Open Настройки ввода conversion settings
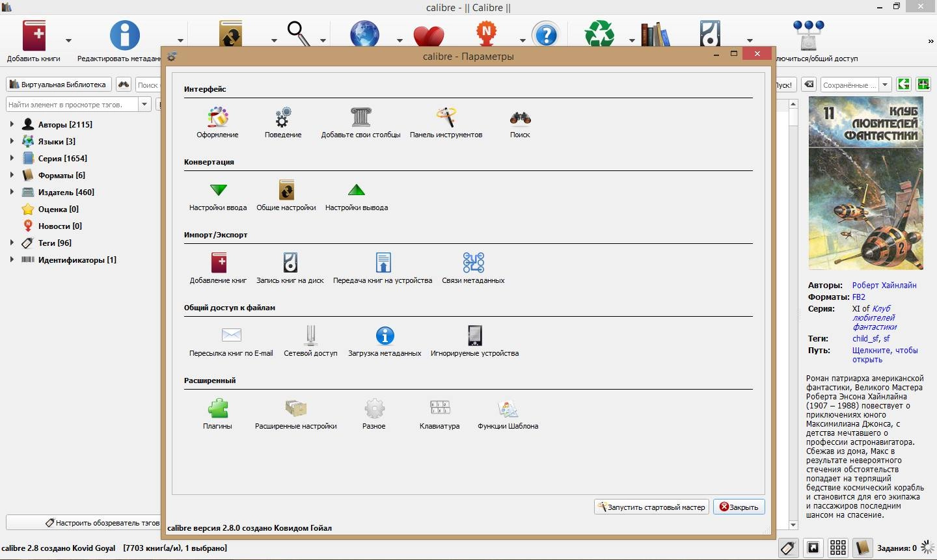 point(219,196)
